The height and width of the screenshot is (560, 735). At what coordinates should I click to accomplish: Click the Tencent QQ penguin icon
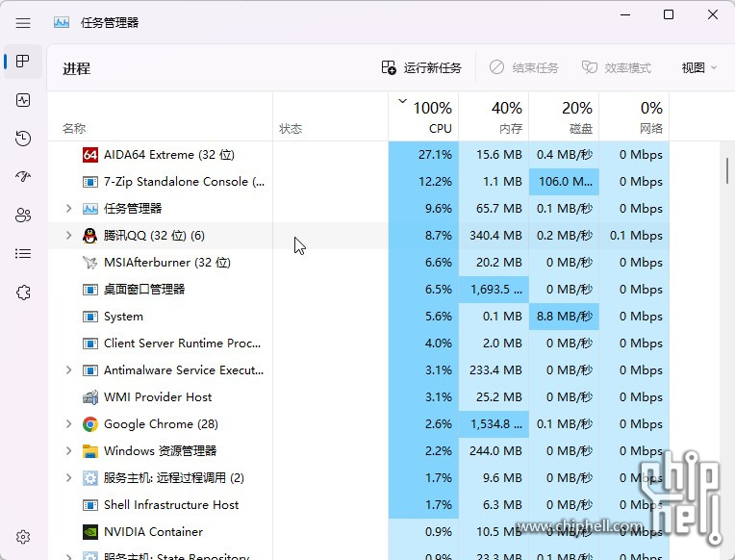[x=90, y=236]
